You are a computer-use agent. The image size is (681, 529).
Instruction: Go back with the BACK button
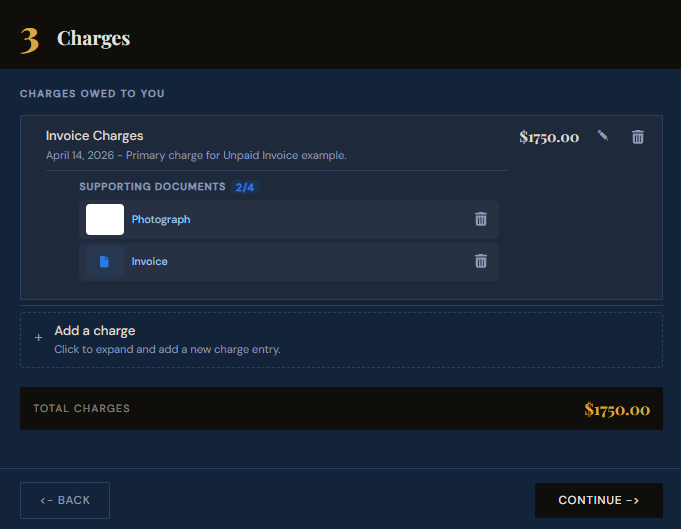(65, 500)
